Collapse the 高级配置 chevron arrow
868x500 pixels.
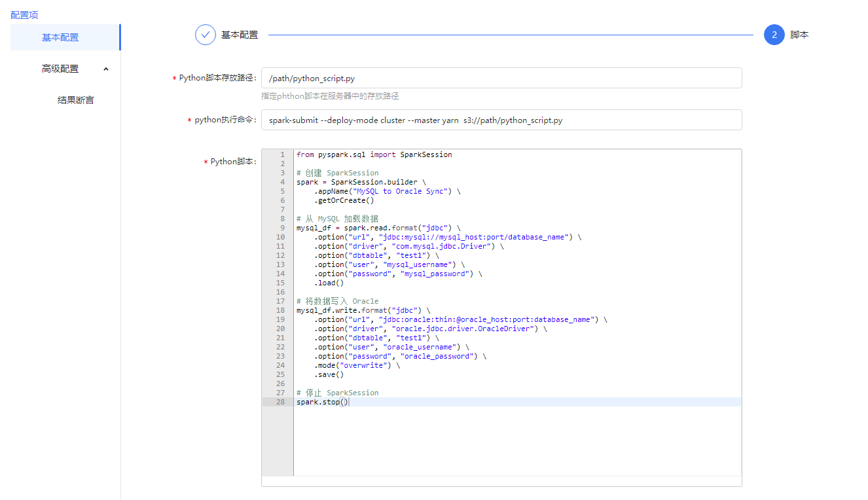click(106, 69)
